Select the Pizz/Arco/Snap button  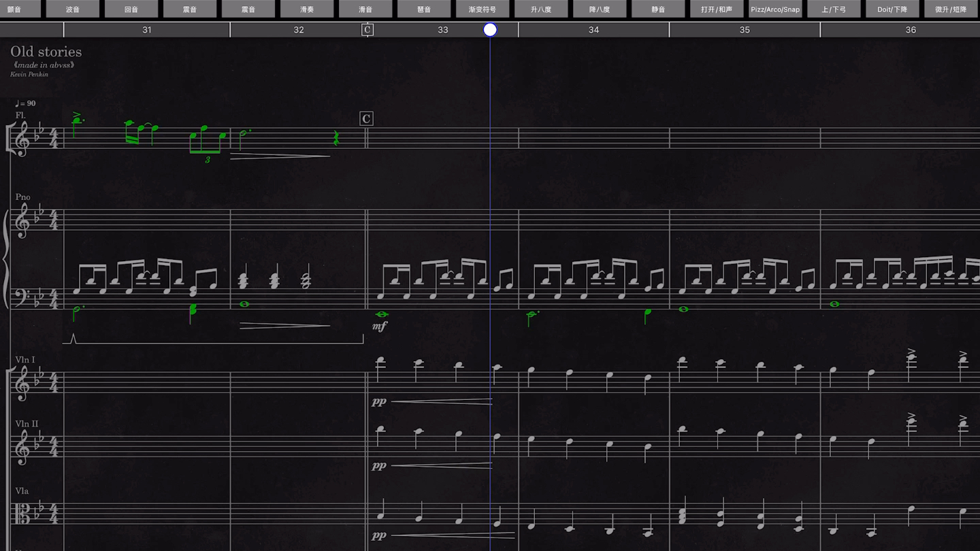[x=775, y=9]
